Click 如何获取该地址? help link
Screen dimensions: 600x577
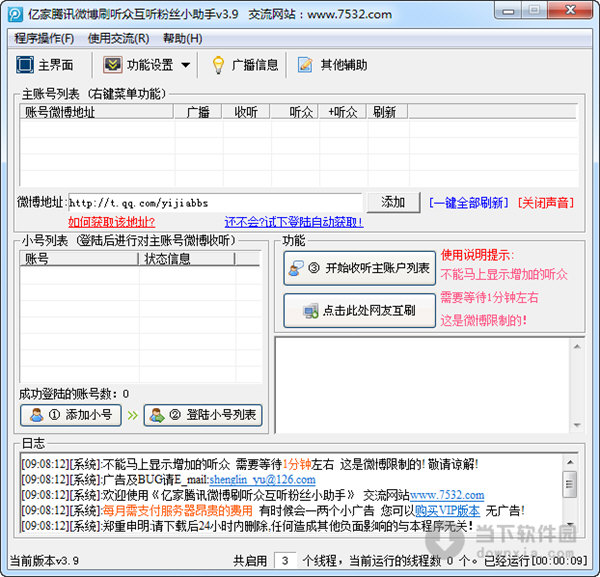point(111,222)
